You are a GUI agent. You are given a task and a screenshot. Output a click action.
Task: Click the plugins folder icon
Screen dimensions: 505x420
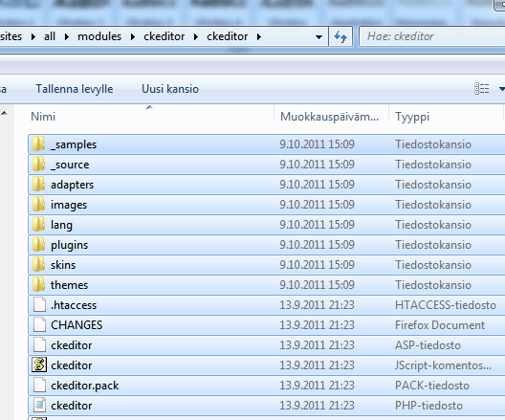(x=38, y=245)
